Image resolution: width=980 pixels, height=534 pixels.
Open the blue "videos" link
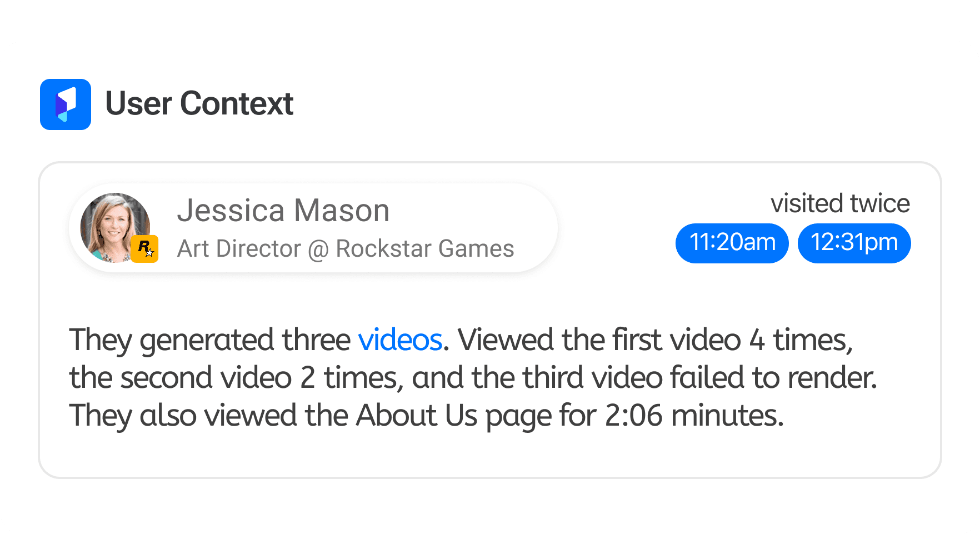[x=400, y=340]
